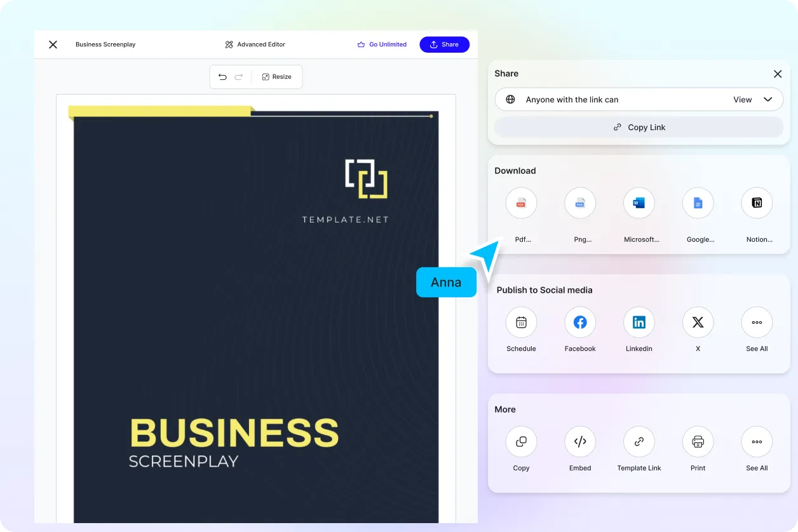Publish to LinkedIn
This screenshot has width=798, height=532.
pos(639,323)
